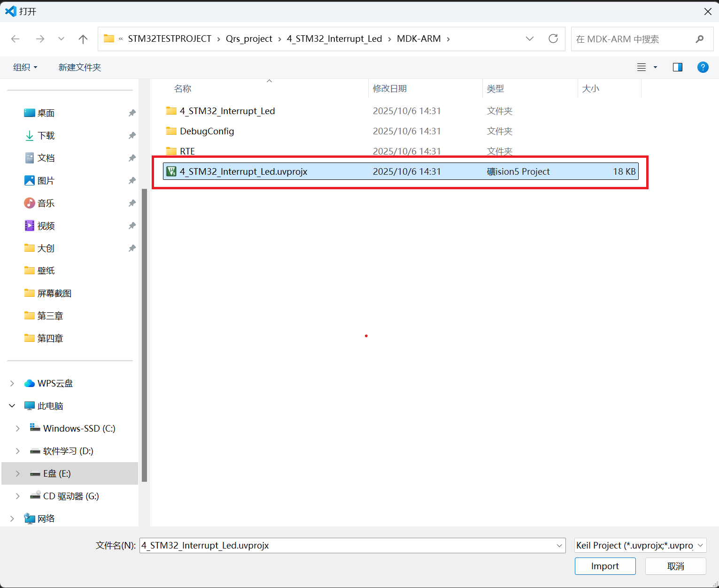Open 下载 in the quick access list
Image resolution: width=719 pixels, height=588 pixels.
pyautogui.click(x=46, y=135)
